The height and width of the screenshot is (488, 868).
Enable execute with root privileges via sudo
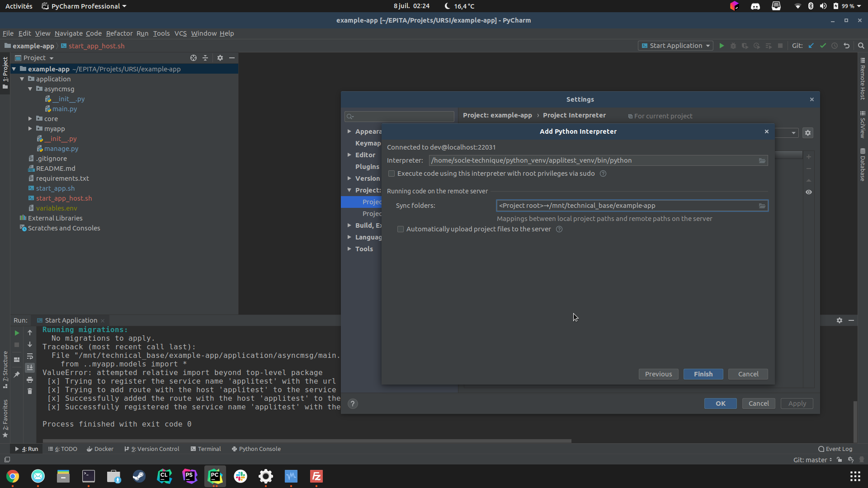pos(392,174)
